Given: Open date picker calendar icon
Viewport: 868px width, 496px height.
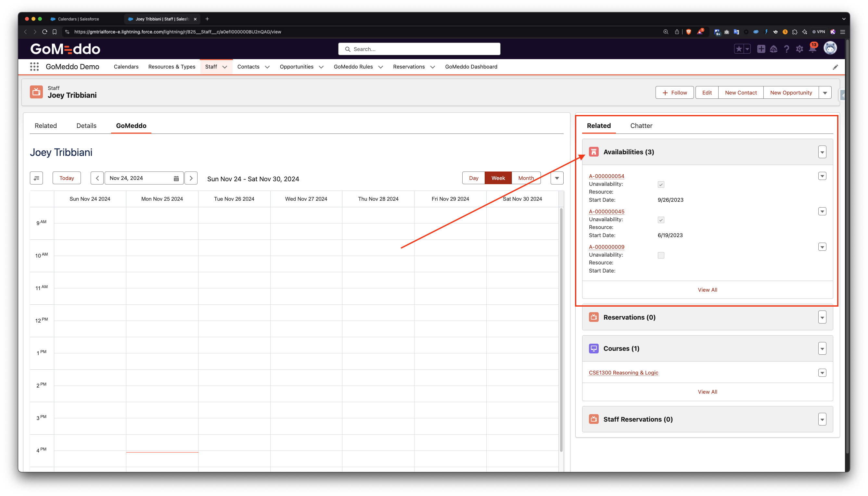Looking at the screenshot, I should coord(176,179).
